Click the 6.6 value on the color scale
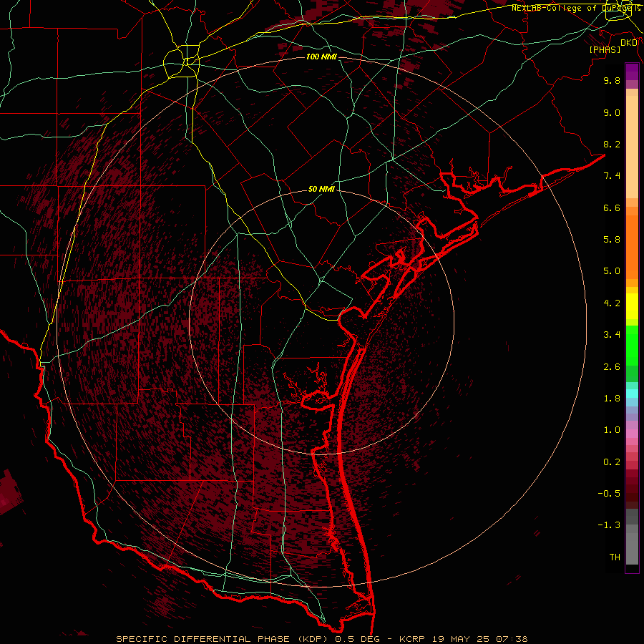 pyautogui.click(x=612, y=208)
